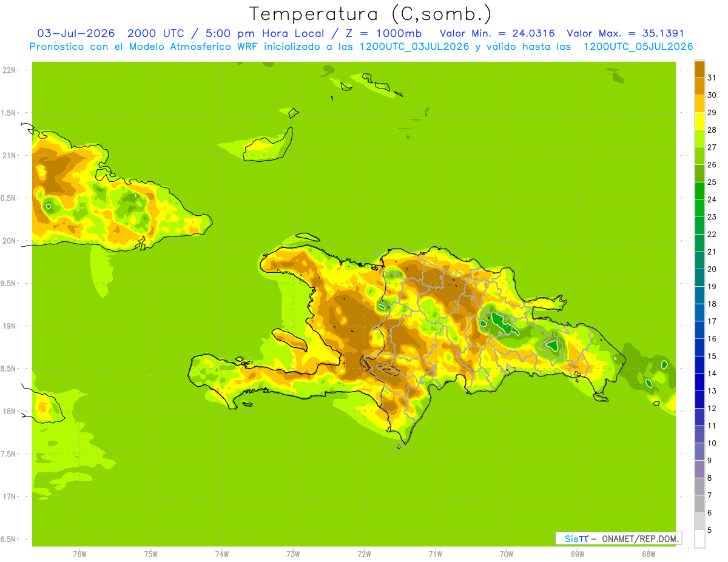Click the '7' value on the color legend
The height and width of the screenshot is (562, 728).
(710, 495)
